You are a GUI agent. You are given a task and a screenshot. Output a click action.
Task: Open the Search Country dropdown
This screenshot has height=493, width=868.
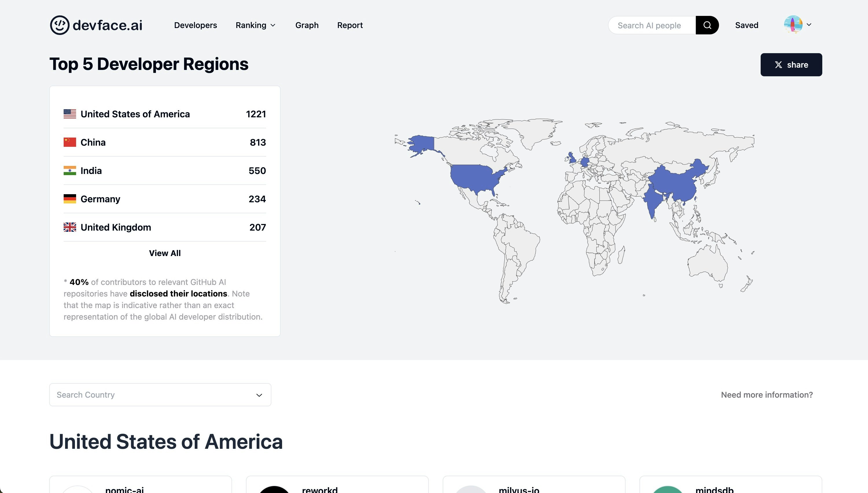[160, 395]
